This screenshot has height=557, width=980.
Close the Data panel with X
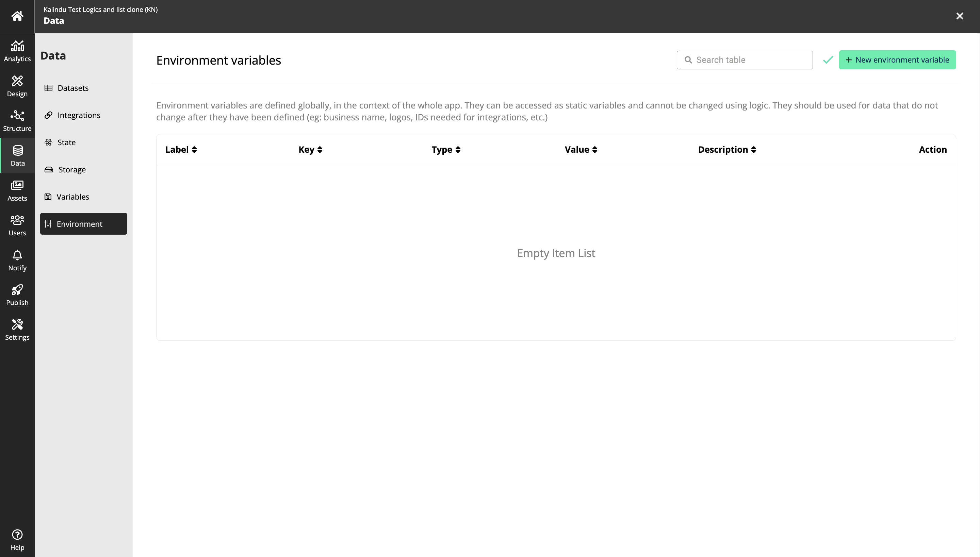pyautogui.click(x=960, y=16)
